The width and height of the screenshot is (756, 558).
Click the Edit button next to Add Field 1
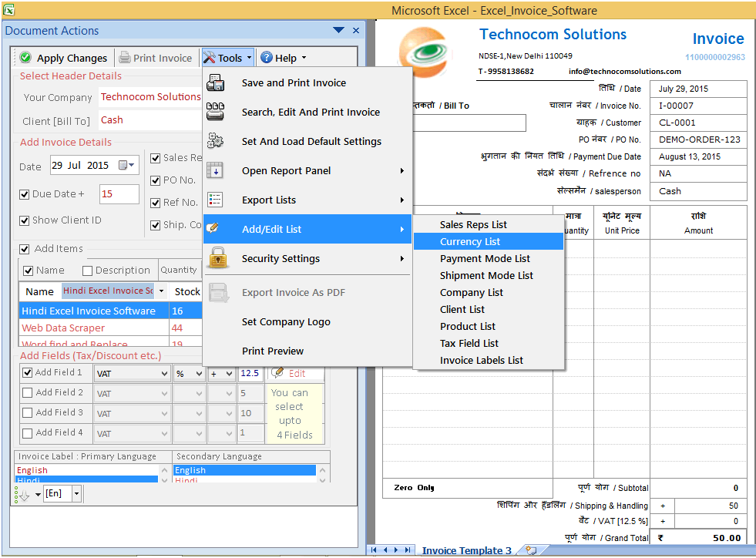(292, 373)
